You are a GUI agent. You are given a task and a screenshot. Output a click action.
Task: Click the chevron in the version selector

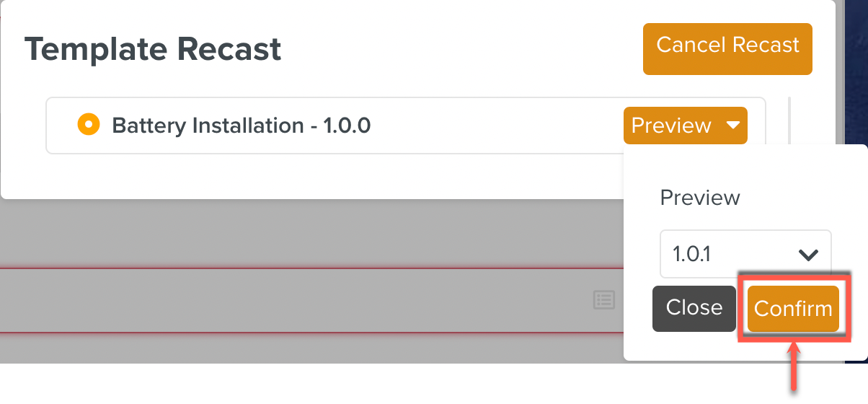pos(809,255)
